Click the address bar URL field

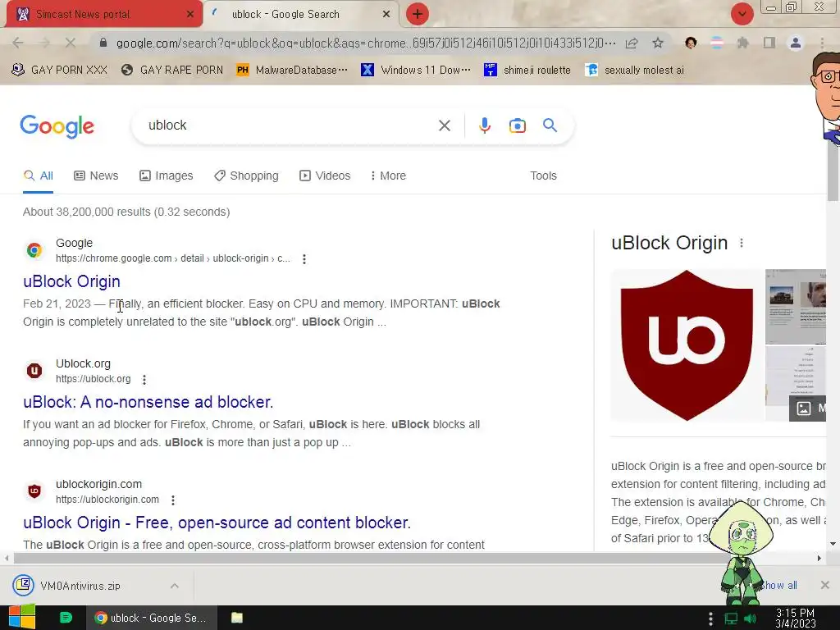366,43
